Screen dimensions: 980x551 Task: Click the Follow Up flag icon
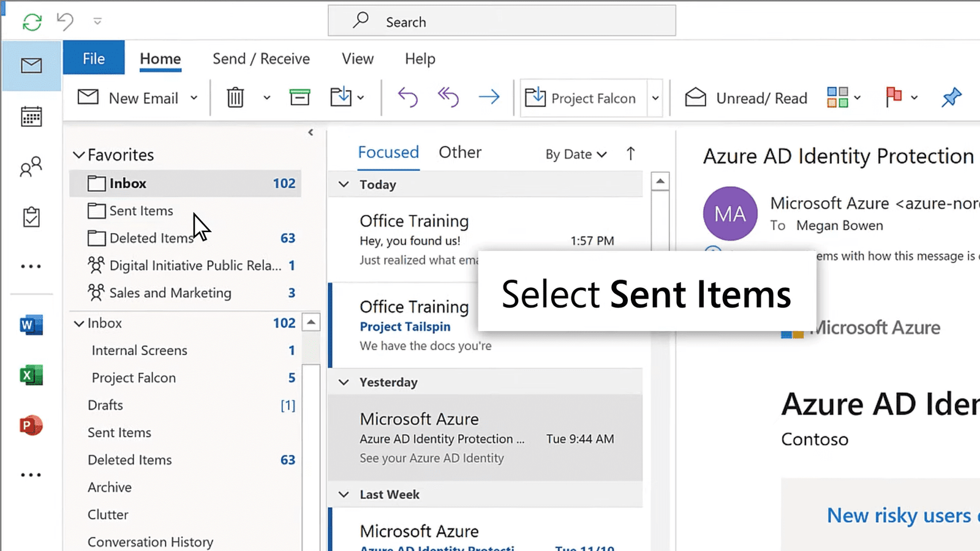tap(894, 97)
